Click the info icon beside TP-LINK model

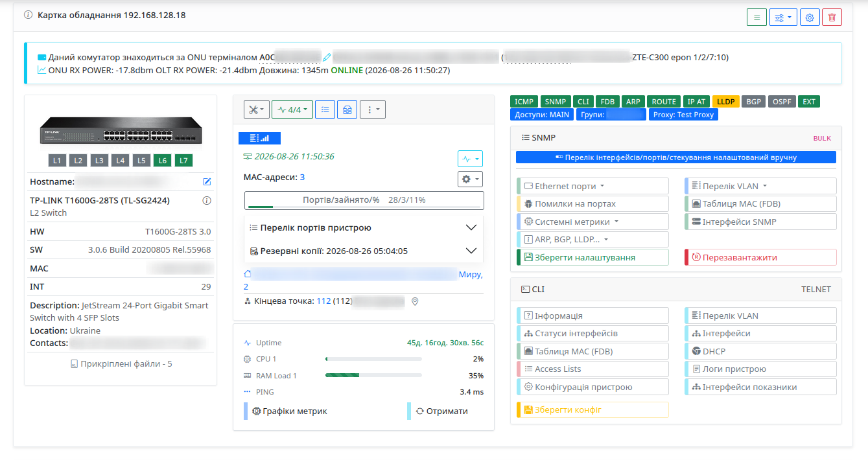point(207,201)
